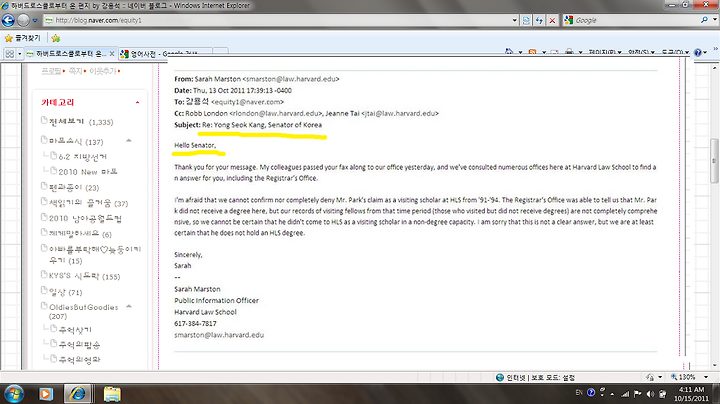The width and height of the screenshot is (720, 404).
Task: Collapse the 마포소식 subcategory arrow
Action: (129, 140)
